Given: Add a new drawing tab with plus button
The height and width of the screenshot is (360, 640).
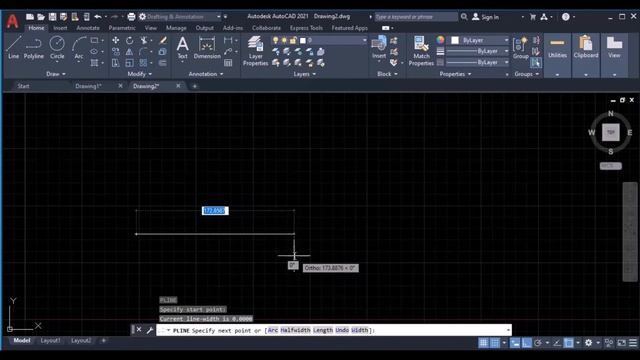Looking at the screenshot, I should 195,86.
